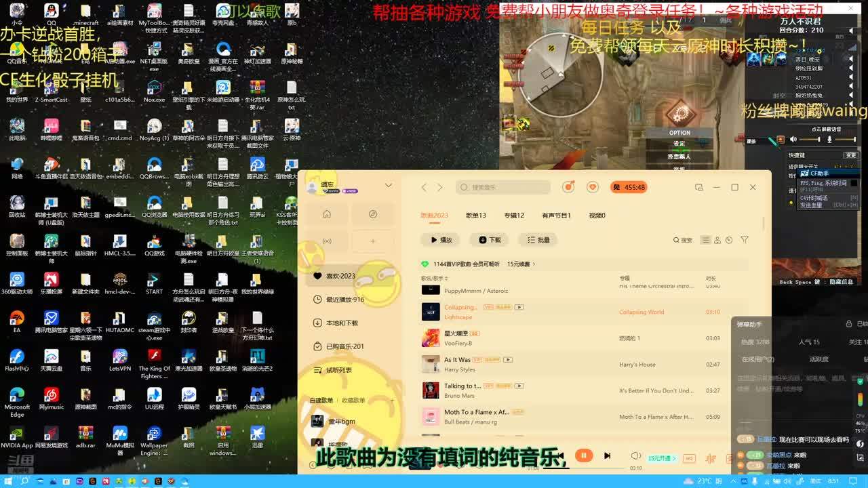Image resolution: width=868 pixels, height=488 pixels.
Task: Click the 变更 button in game shortcut panel
Action: pos(850,155)
